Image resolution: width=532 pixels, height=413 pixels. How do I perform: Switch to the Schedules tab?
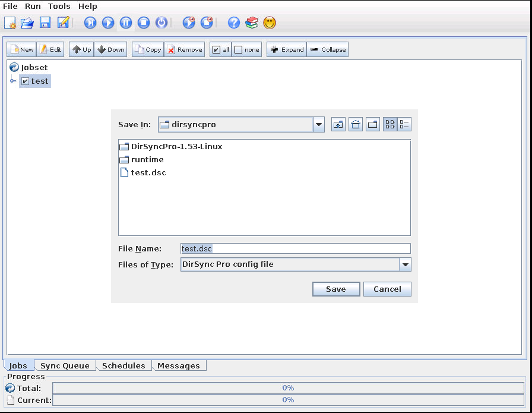coord(123,366)
